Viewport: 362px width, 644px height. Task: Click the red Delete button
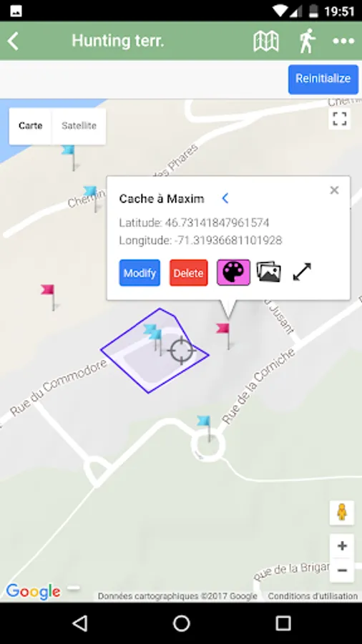coord(188,273)
